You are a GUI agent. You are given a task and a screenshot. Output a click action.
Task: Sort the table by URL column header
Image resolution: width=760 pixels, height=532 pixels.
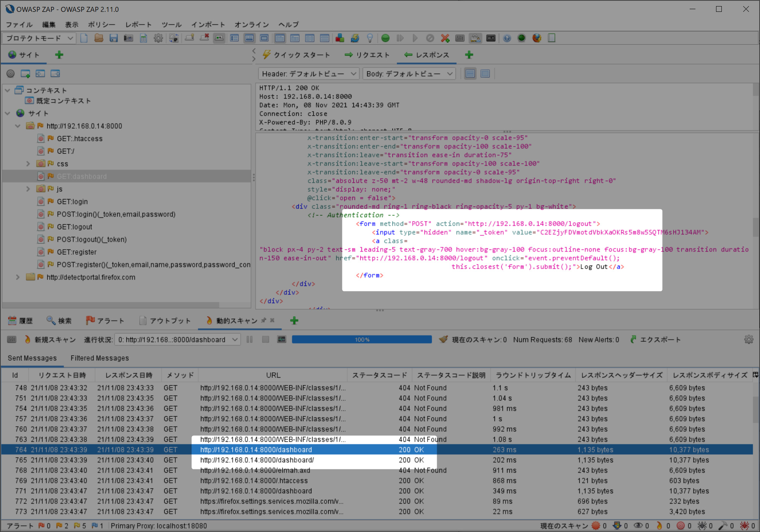[273, 375]
